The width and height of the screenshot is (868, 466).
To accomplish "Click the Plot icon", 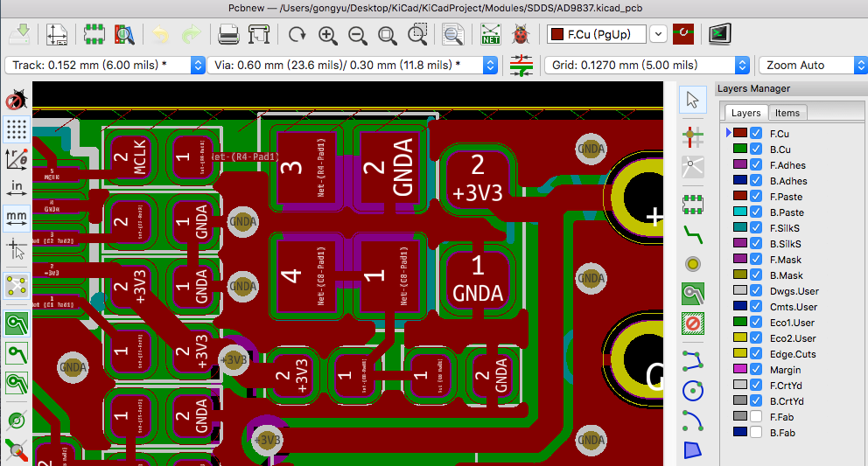I will [258, 34].
